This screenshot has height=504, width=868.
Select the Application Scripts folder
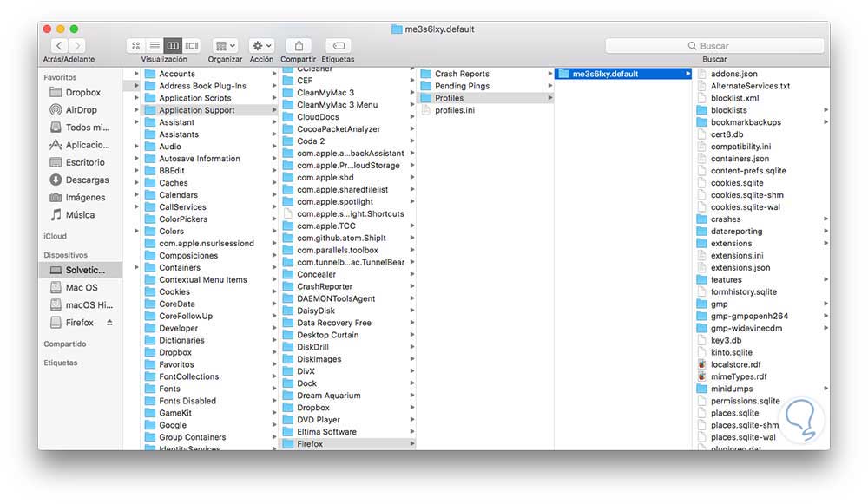[x=210, y=98]
